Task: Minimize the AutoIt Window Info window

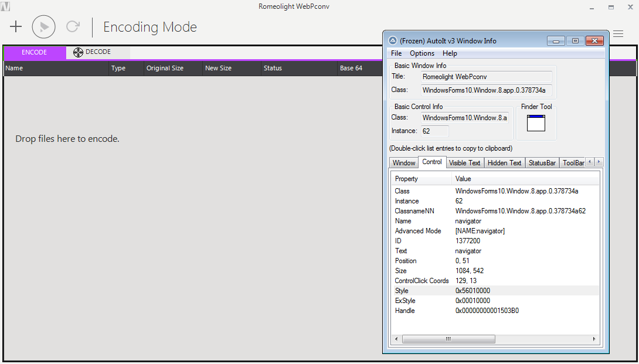Action: pyautogui.click(x=556, y=41)
